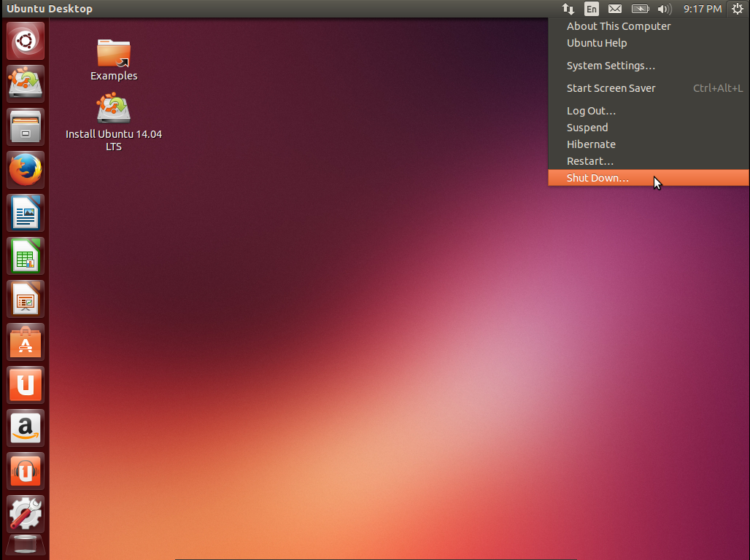The height and width of the screenshot is (560, 750).
Task: Open LibreOffice Calc
Action: click(x=25, y=255)
